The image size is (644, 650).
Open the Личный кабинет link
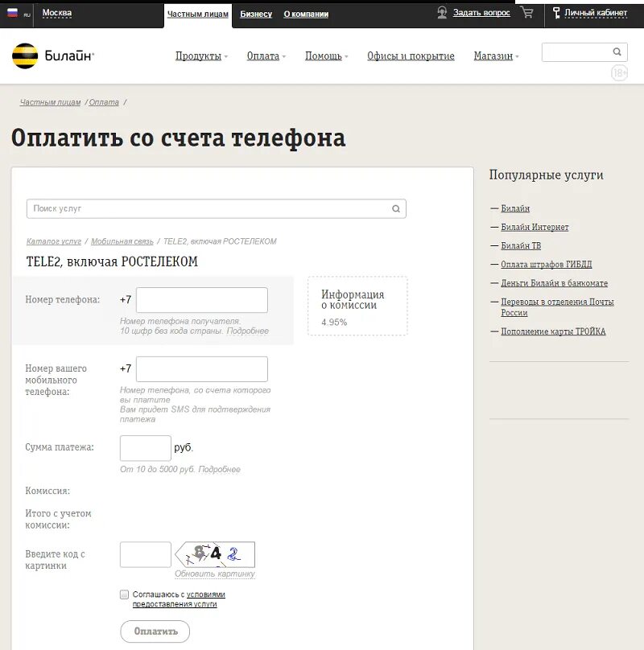596,13
